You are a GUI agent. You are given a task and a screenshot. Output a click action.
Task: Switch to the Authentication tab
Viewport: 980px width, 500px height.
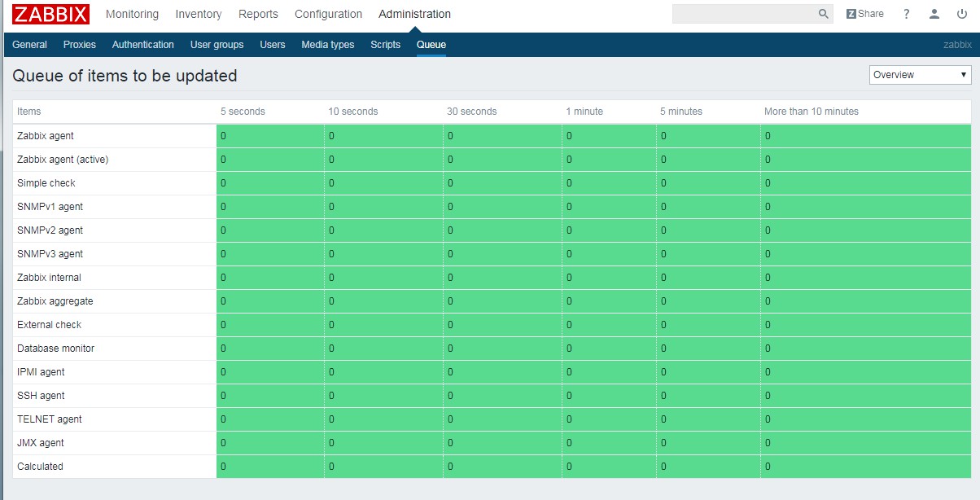coord(143,45)
